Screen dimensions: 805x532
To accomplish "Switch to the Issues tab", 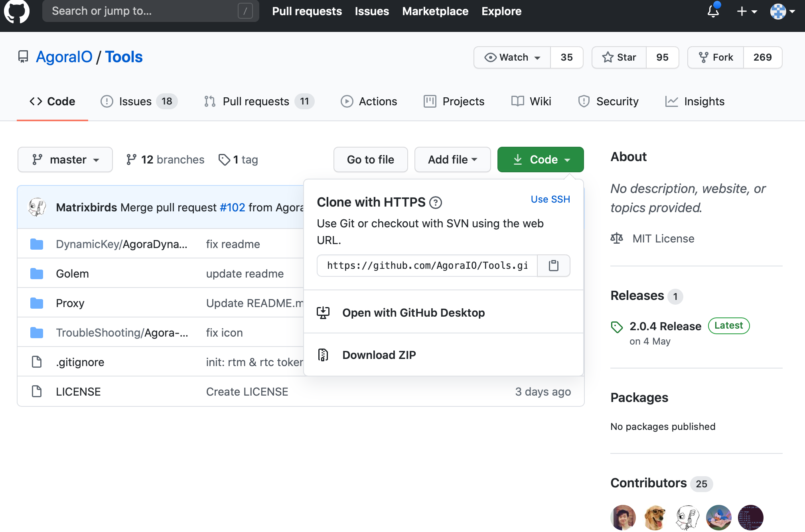I will [135, 101].
